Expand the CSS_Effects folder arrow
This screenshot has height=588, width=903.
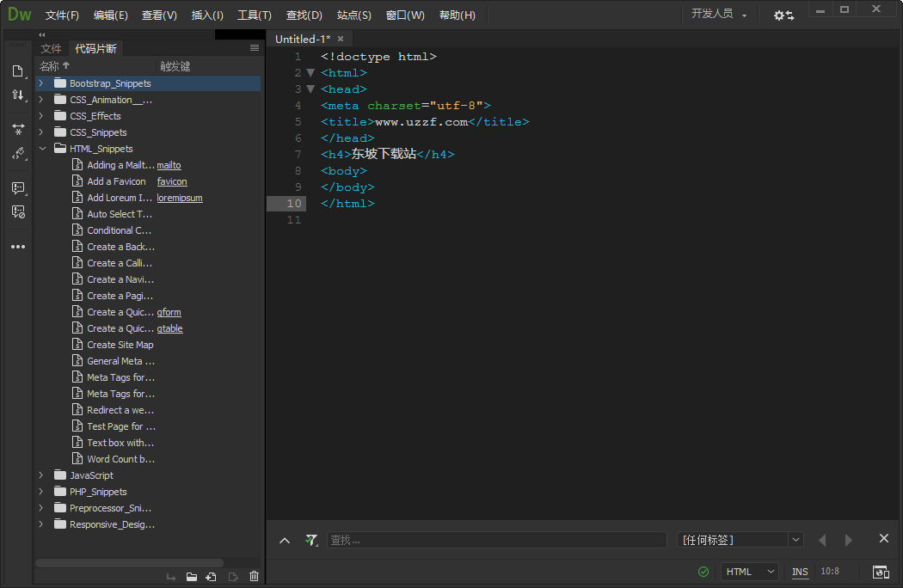click(41, 116)
